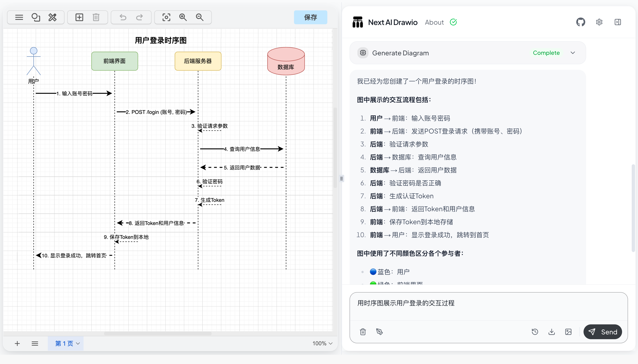
Task: Open the hamburger menu in diagram toolbar
Action: click(19, 17)
